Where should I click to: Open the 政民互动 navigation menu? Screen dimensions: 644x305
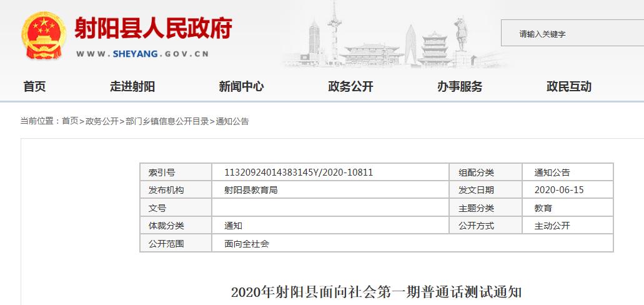coord(569,87)
